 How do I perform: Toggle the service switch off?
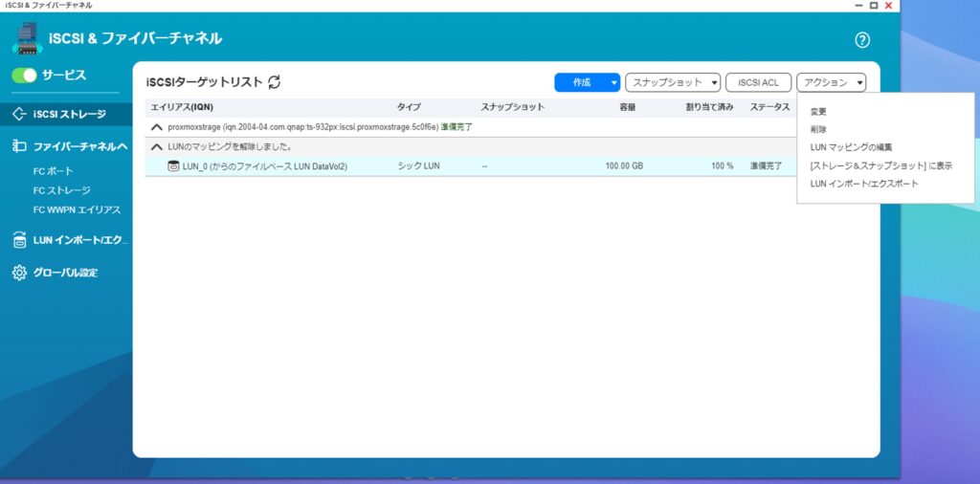[x=24, y=75]
